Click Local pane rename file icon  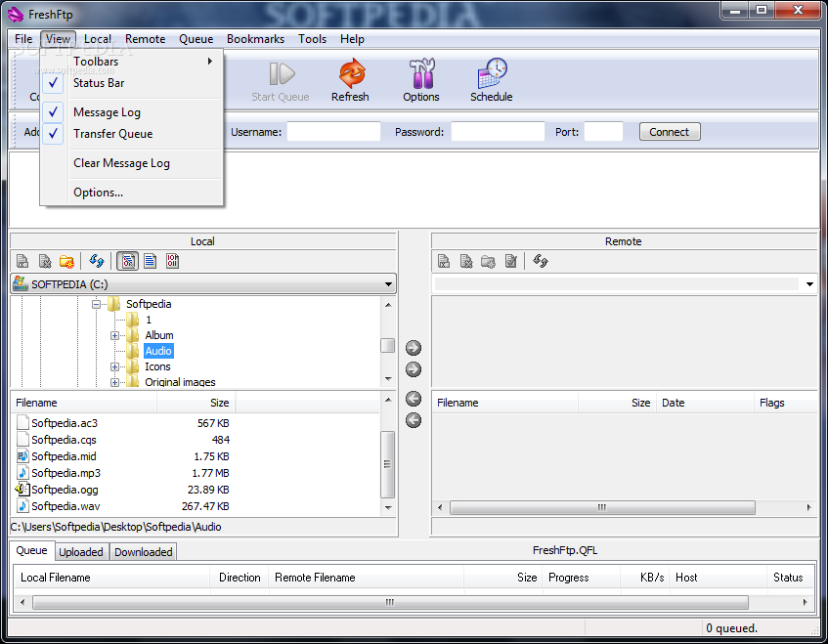point(22,261)
